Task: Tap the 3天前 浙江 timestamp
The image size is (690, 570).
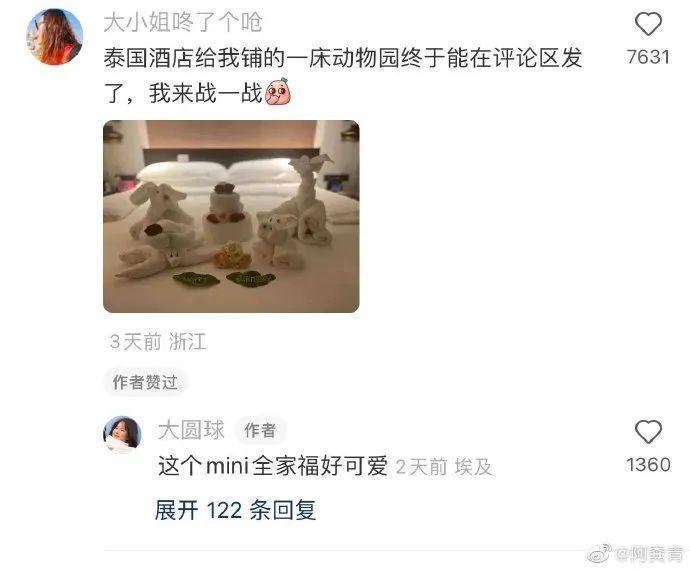Action: point(158,342)
